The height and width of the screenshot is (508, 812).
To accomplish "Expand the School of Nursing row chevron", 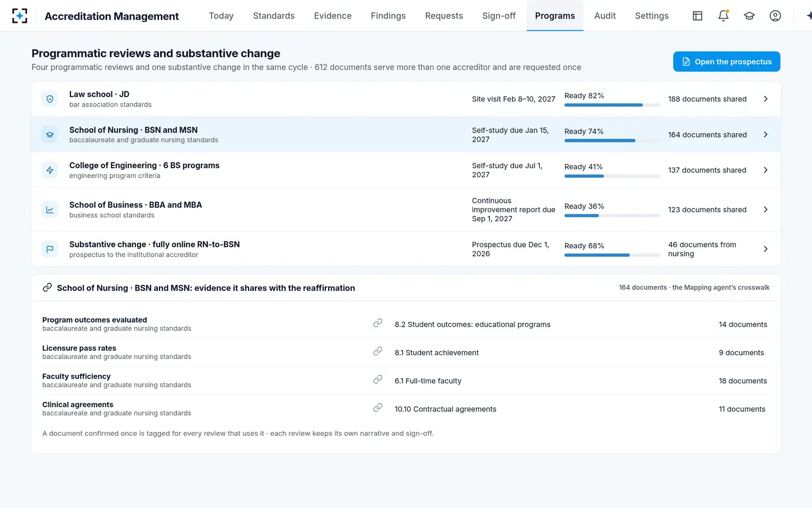I will click(x=765, y=134).
